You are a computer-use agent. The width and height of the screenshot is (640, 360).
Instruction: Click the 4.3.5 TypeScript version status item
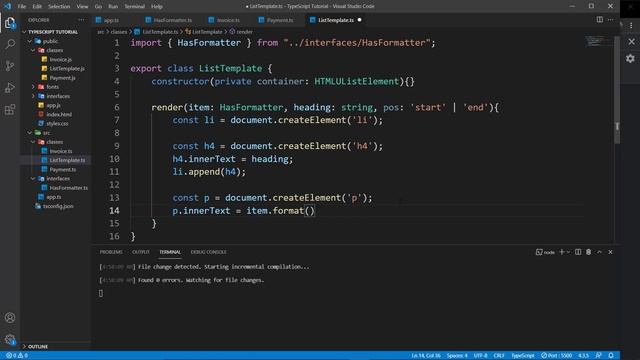(584, 356)
